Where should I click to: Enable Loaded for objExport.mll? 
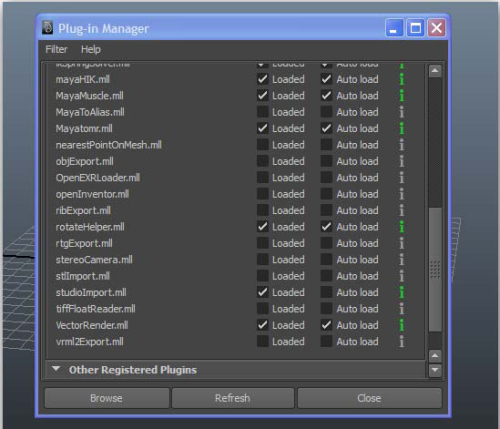pyautogui.click(x=263, y=161)
